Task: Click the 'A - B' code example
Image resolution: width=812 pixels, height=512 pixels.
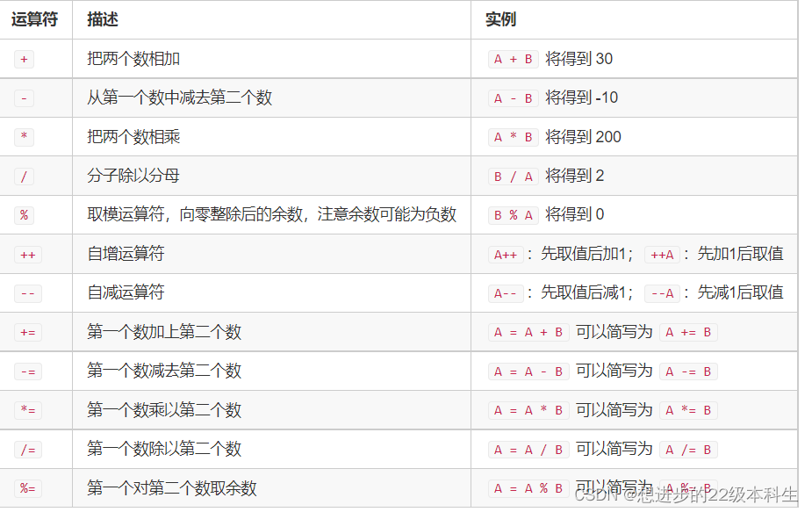Action: pyautogui.click(x=514, y=98)
